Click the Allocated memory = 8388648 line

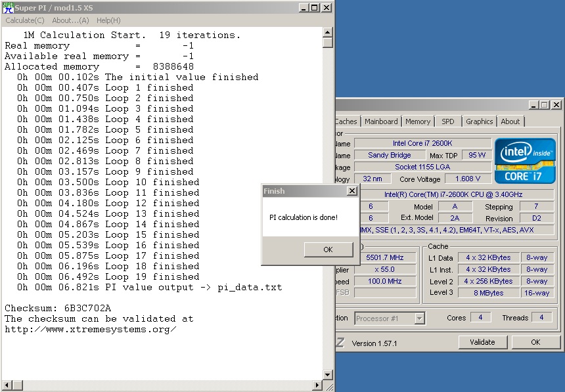tap(99, 67)
